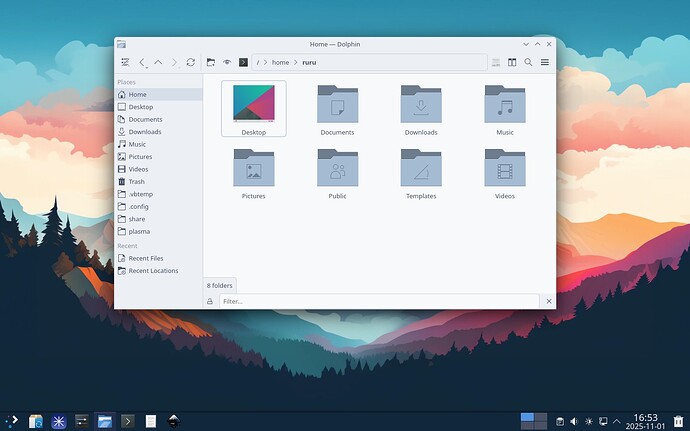Create a new folder with toolbar icon
Screen dimensions: 690x431
click(x=211, y=62)
